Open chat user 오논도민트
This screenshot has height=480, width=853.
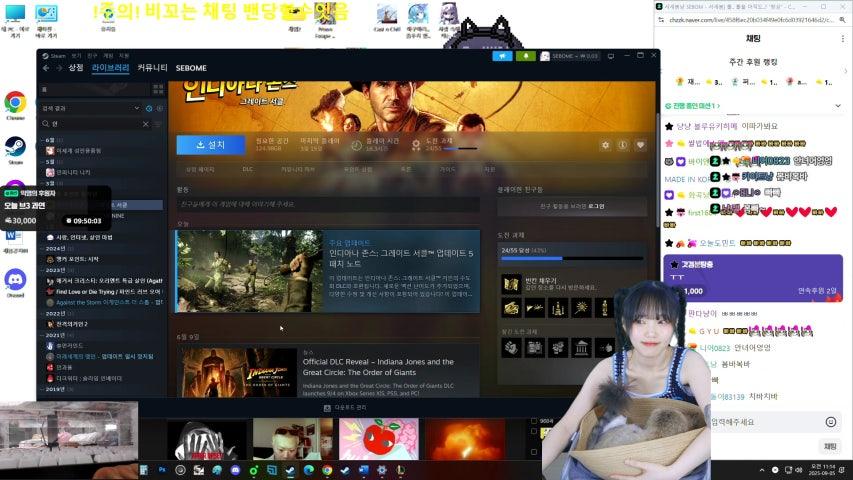[x=717, y=243]
